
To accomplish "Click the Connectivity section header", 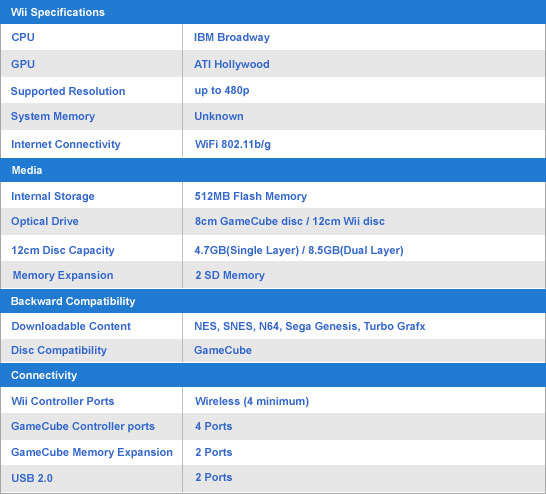I will 273,375.
